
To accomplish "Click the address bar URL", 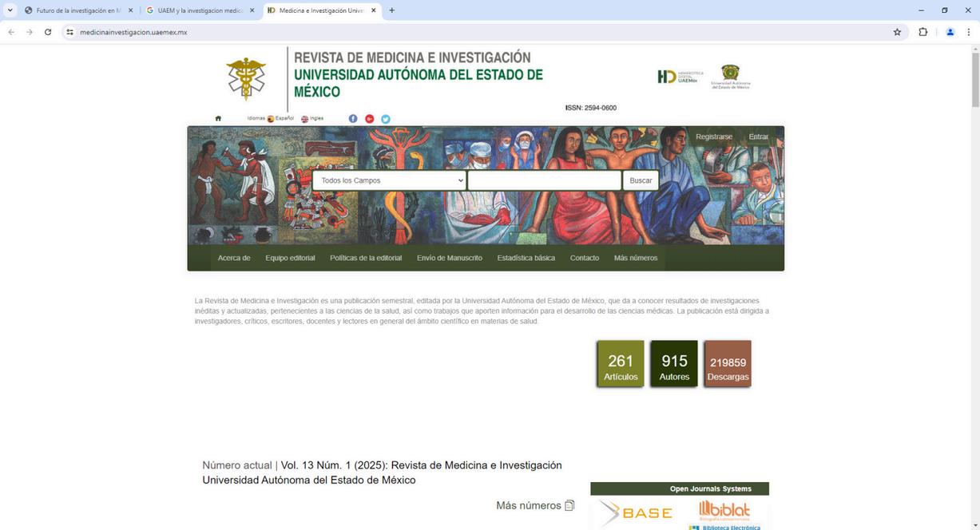I will click(x=133, y=32).
